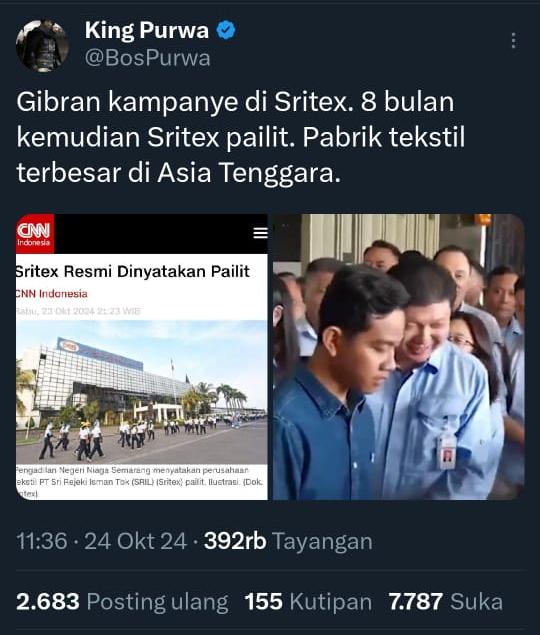Click the headline Sritex Resmi Dinyatakan Pailit
The width and height of the screenshot is (540, 635).
pyautogui.click(x=132, y=271)
